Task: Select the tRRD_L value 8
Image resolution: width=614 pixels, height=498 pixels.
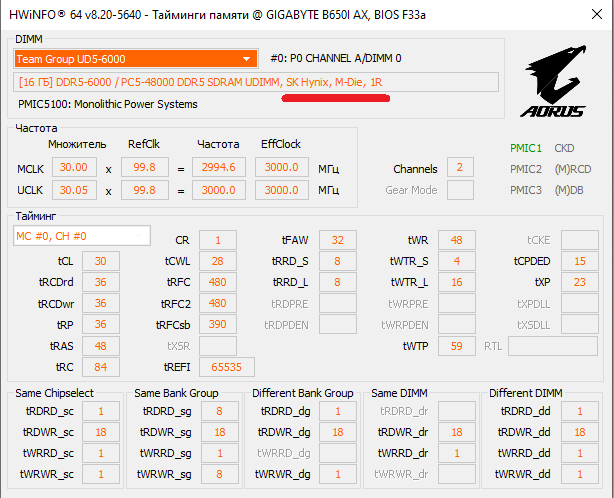Action: (x=338, y=282)
